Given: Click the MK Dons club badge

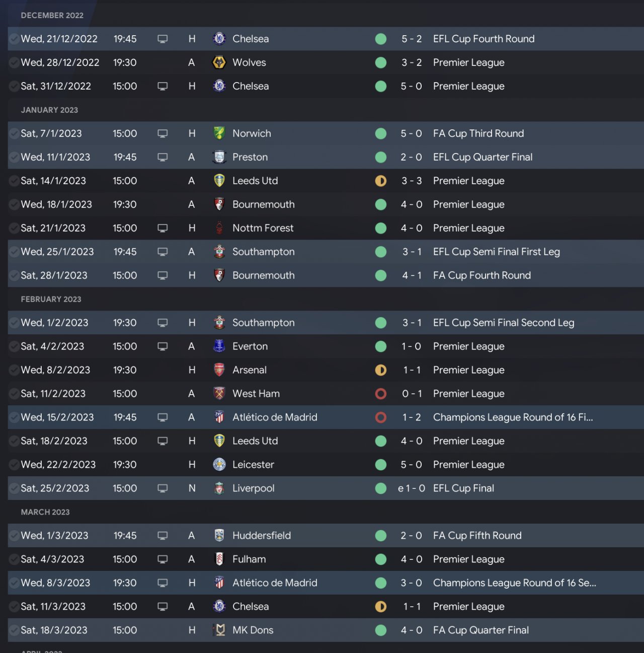Looking at the screenshot, I should pos(219,630).
